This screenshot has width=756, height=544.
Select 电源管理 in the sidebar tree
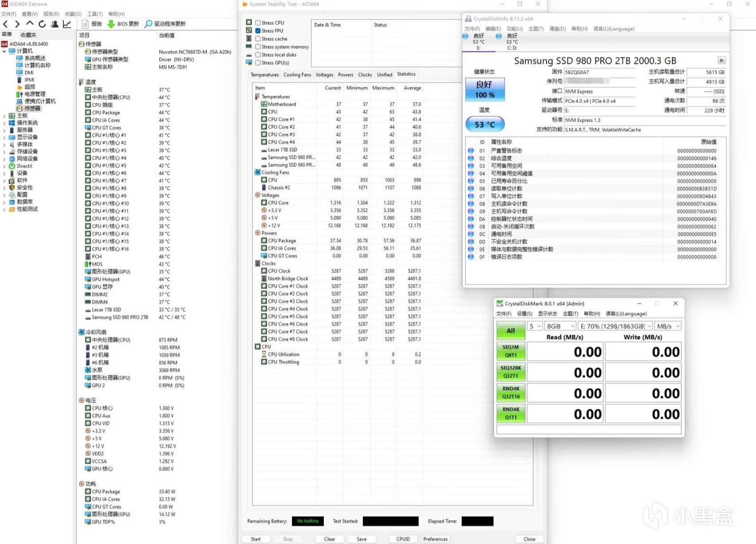click(x=35, y=94)
